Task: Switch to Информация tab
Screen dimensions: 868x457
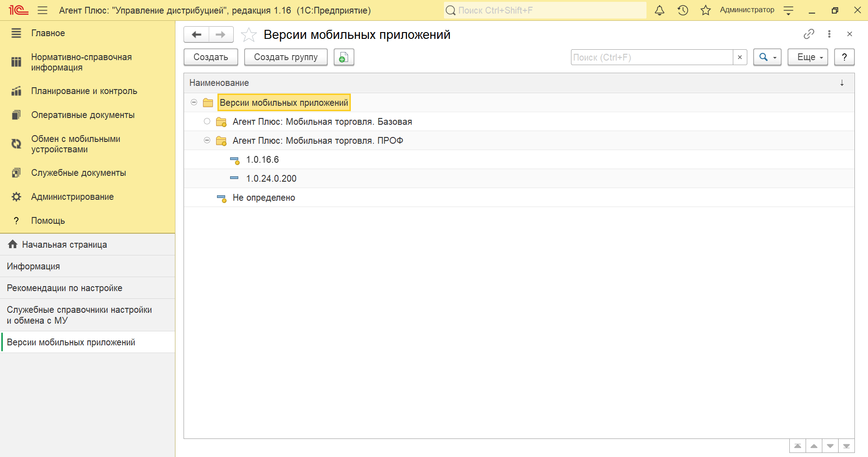Action: coord(88,266)
